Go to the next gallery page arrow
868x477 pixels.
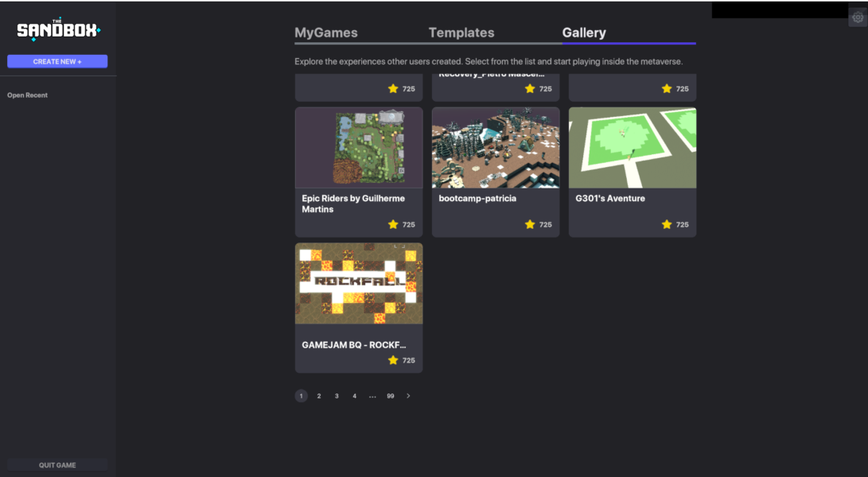point(408,396)
